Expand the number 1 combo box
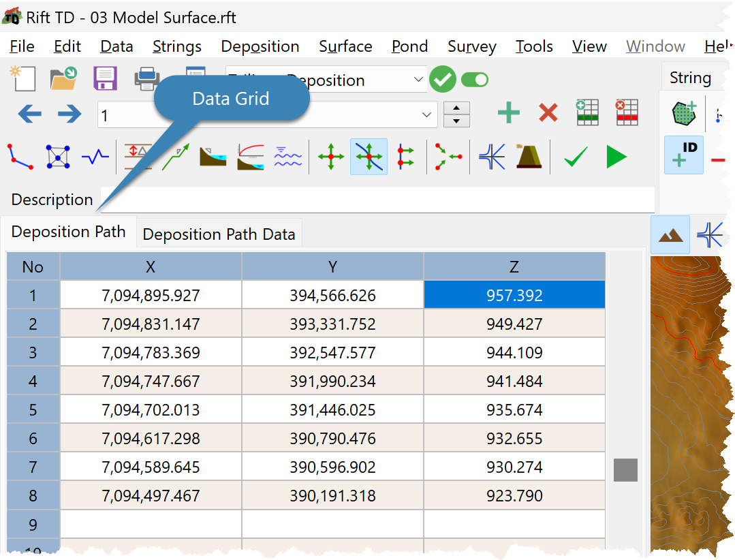The height and width of the screenshot is (560, 735). [427, 115]
